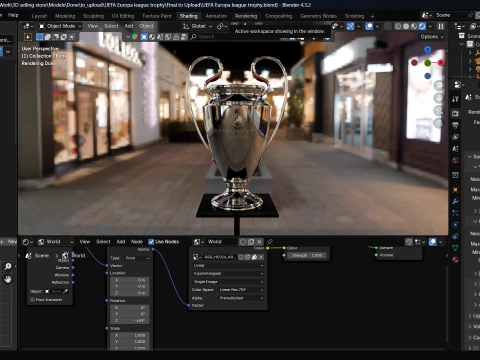Image resolution: width=480 pixels, height=360 pixels.
Task: Click the Scene name field
Action: 450,15
